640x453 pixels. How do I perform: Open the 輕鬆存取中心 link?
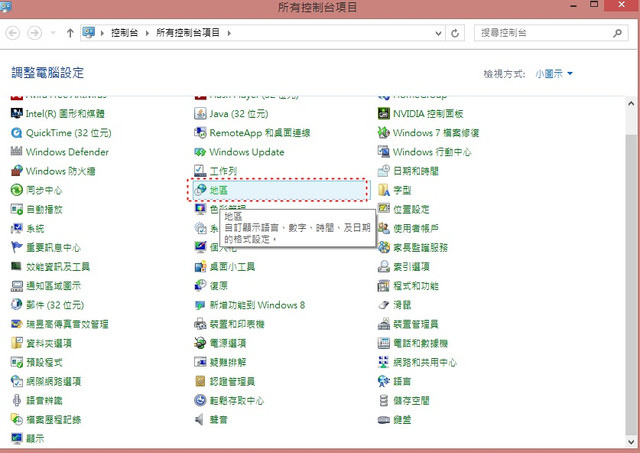(x=237, y=401)
